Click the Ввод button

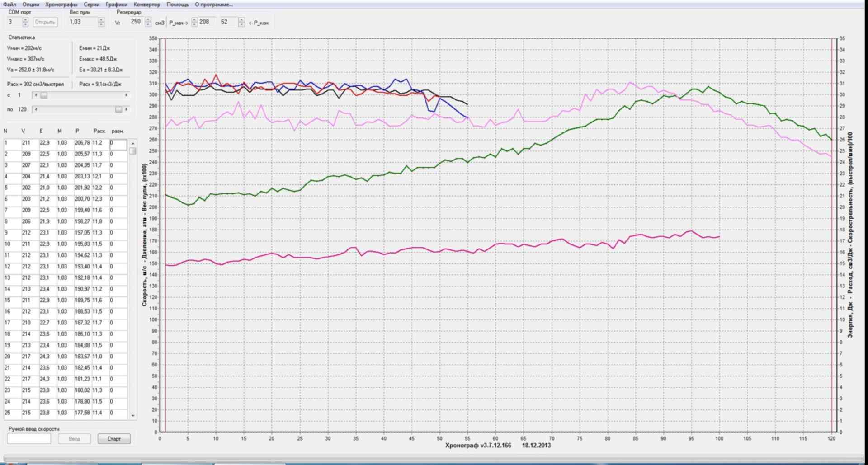74,439
